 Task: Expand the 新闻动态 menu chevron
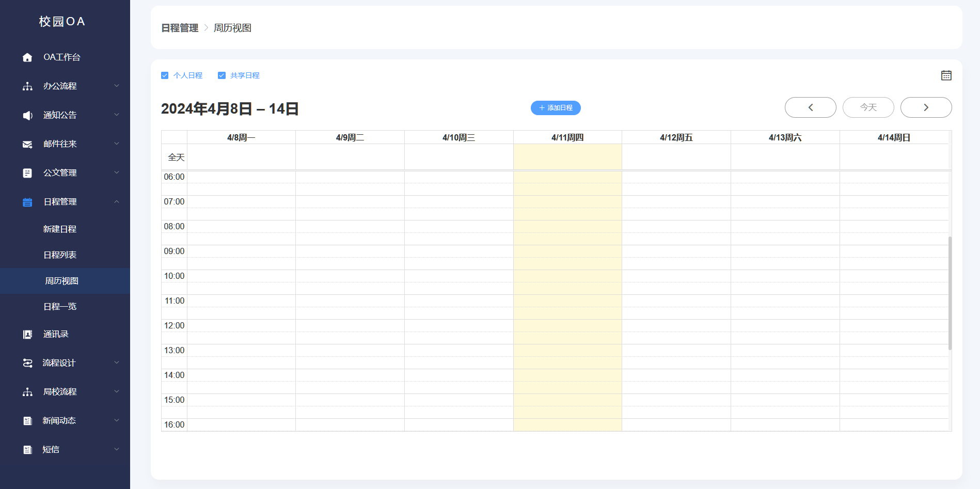pyautogui.click(x=117, y=420)
